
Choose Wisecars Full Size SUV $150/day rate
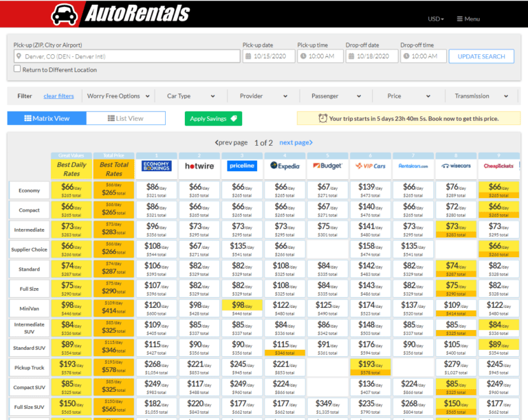[456, 406]
